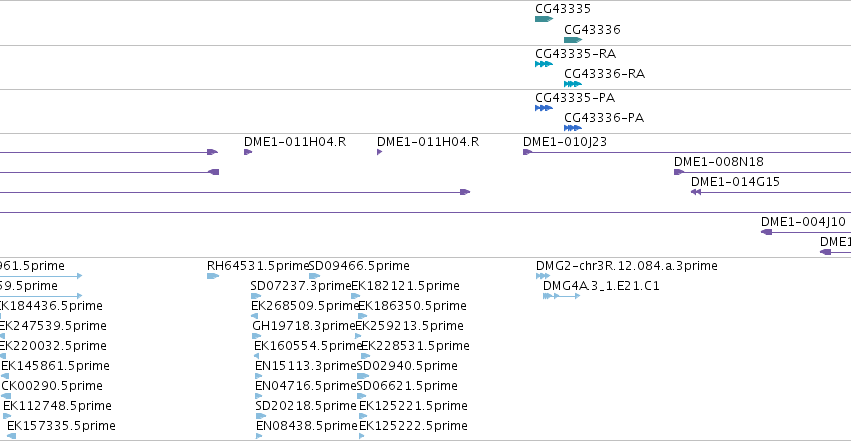Select the RH64531.5prime label
The height and width of the screenshot is (441, 851).
click(x=258, y=266)
